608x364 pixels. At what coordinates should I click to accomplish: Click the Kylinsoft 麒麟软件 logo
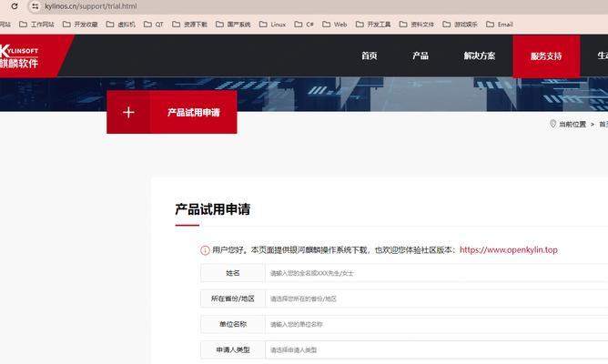pyautogui.click(x=19, y=56)
